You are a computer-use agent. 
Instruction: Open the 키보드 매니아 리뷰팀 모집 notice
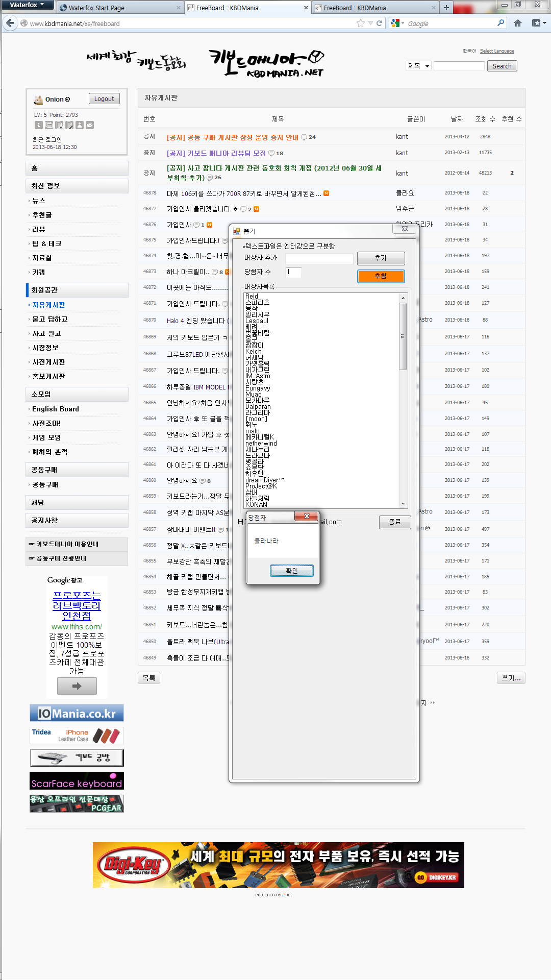click(216, 153)
